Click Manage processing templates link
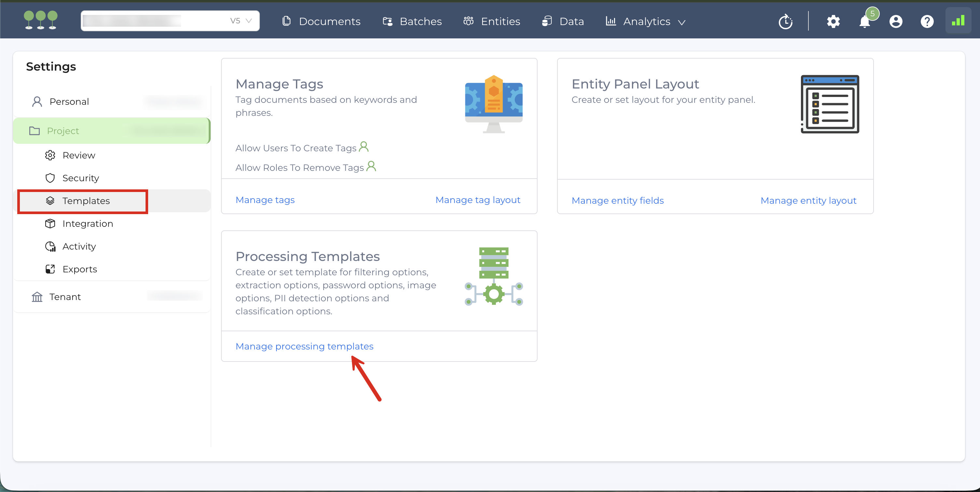Image resolution: width=980 pixels, height=492 pixels. point(304,346)
